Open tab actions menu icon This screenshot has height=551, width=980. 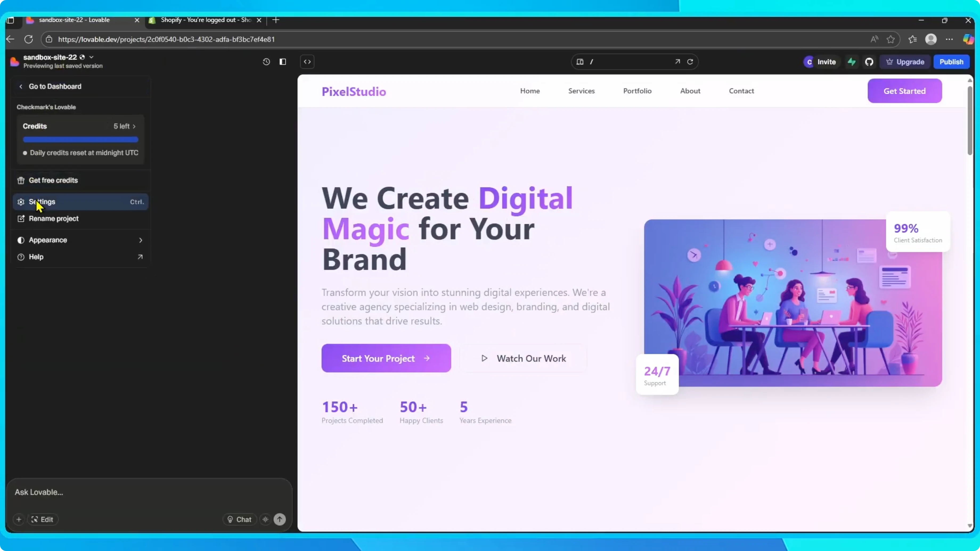click(x=11, y=20)
